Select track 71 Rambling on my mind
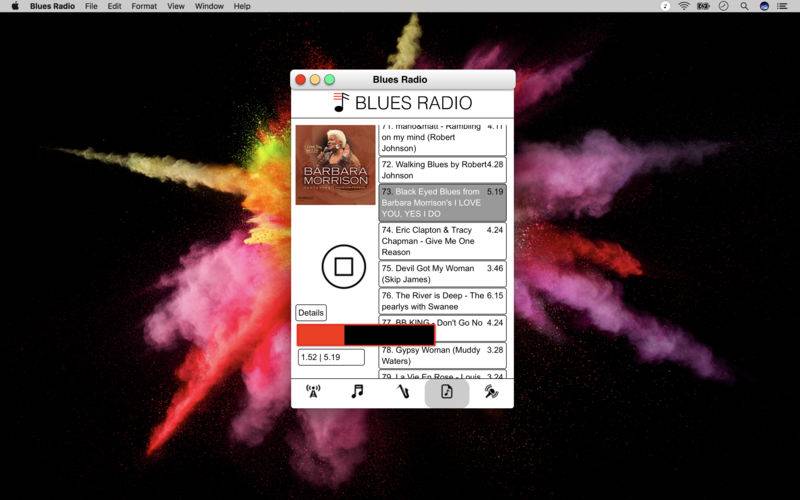Viewport: 800px width, 500px height. [442, 139]
